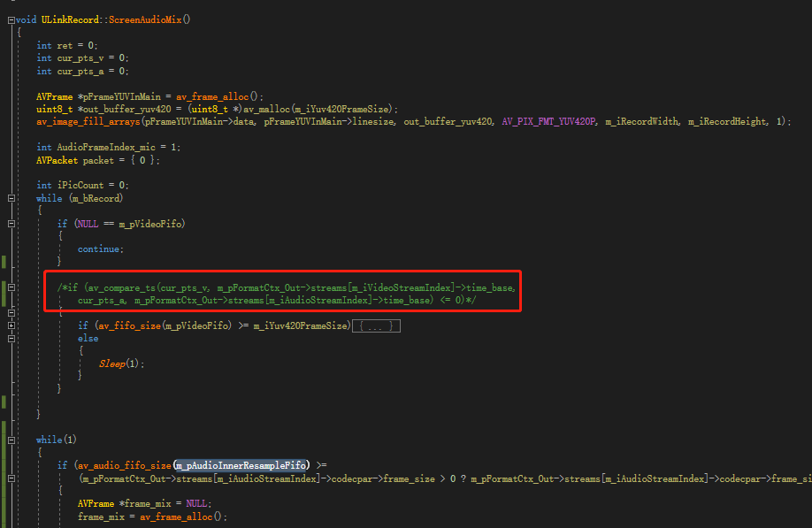
Task: Click NULL in the m_pVideoFifo comparison
Action: pyautogui.click(x=88, y=224)
